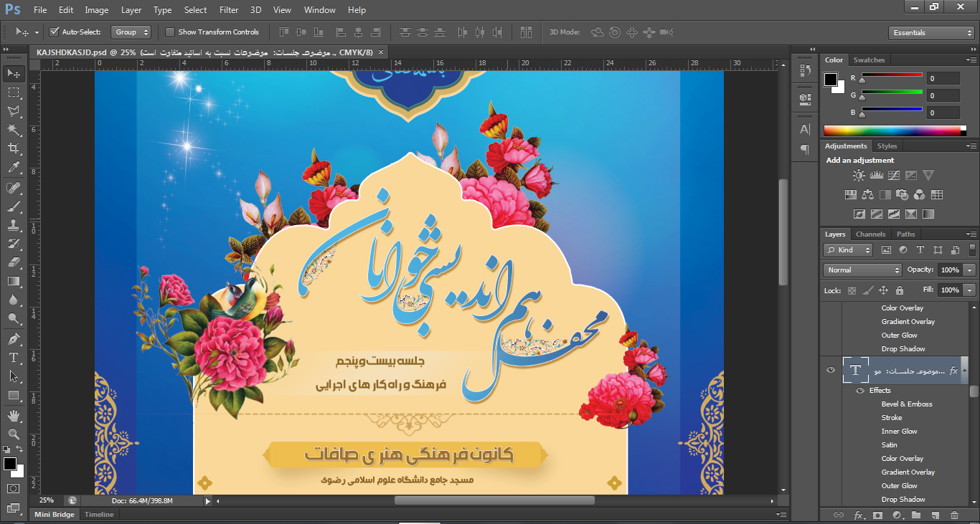This screenshot has height=524, width=980.
Task: Click the Stroke layer effect
Action: click(x=892, y=418)
